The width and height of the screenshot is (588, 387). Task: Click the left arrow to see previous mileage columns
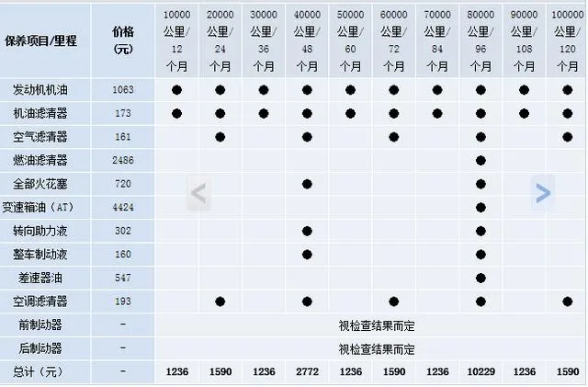pyautogui.click(x=198, y=193)
